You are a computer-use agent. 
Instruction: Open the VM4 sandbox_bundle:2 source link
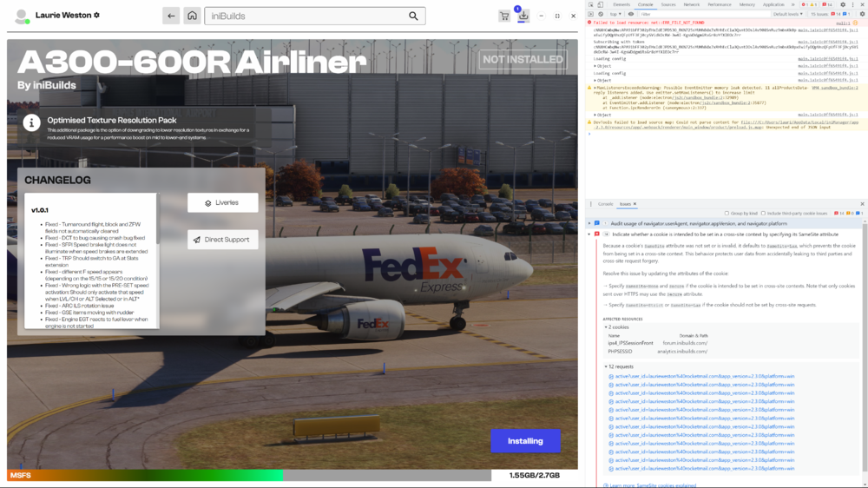[x=834, y=88]
